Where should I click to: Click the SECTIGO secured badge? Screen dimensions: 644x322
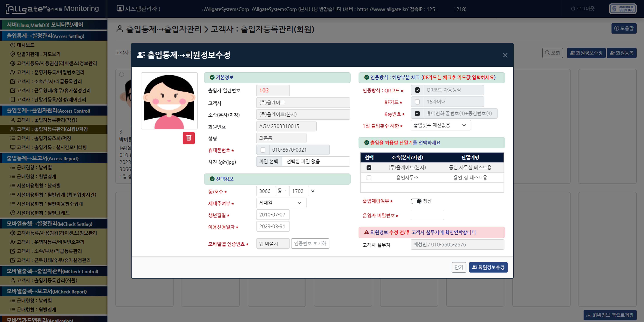(x=623, y=9)
